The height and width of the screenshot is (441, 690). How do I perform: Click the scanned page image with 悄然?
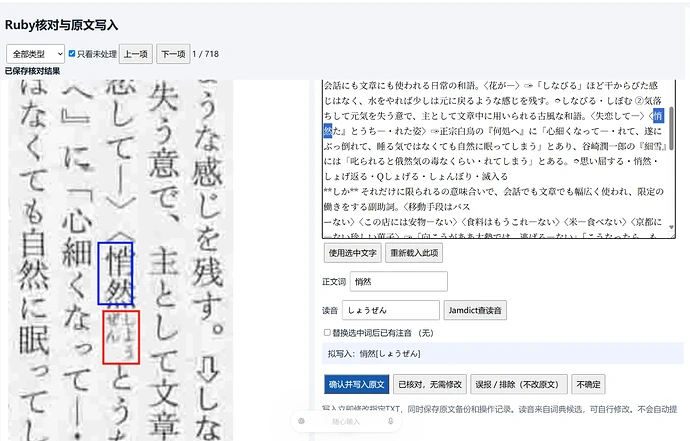[x=121, y=260]
